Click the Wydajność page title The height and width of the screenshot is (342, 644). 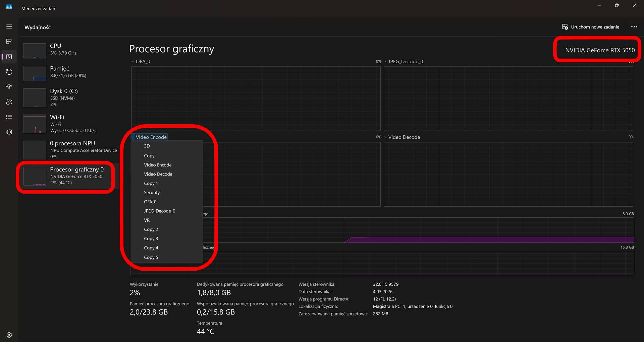click(x=38, y=27)
